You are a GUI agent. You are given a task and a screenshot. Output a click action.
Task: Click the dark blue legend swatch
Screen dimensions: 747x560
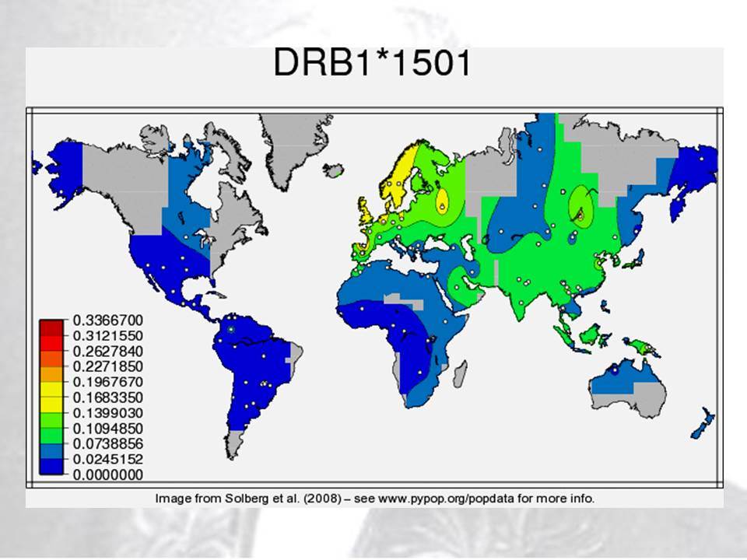(x=51, y=467)
